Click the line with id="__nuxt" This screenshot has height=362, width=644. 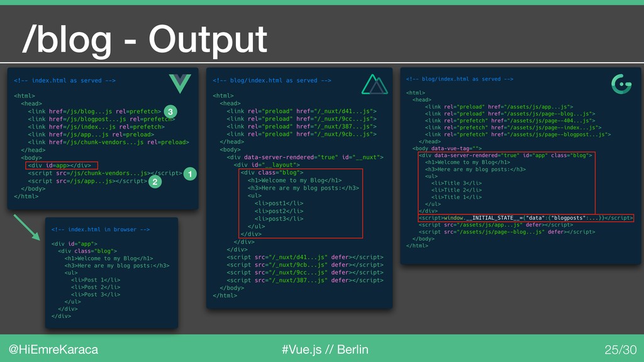pos(305,157)
